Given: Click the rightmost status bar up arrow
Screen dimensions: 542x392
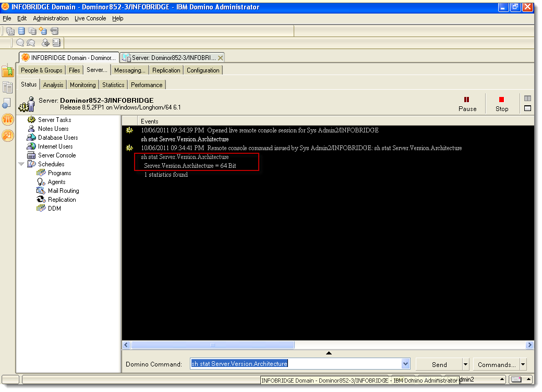Looking at the screenshot, I should coord(529,379).
